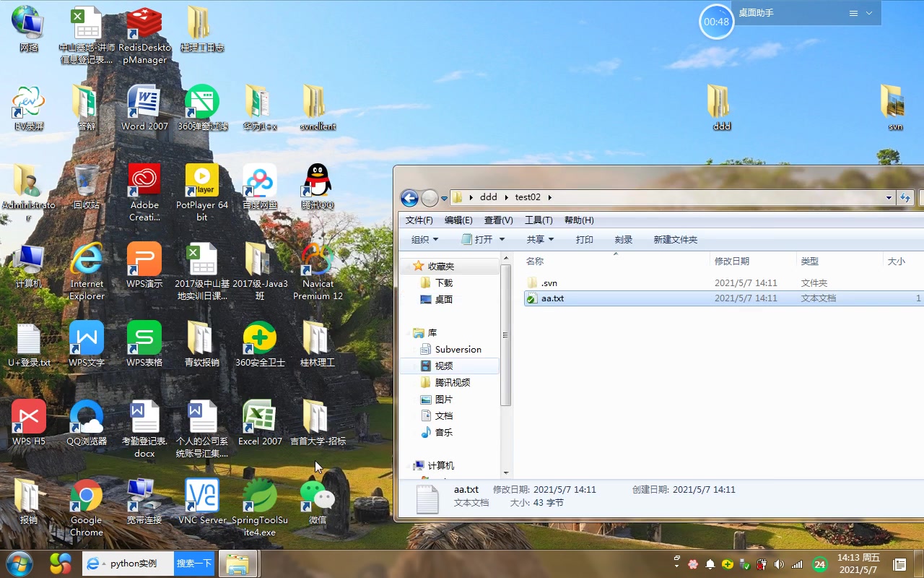Open the VNC Server desktop icon

[202, 501]
